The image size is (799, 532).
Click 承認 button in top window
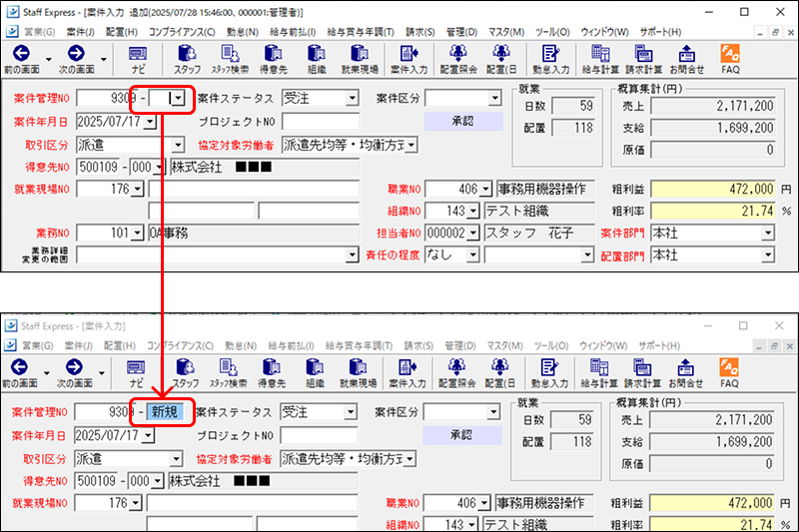click(x=463, y=121)
